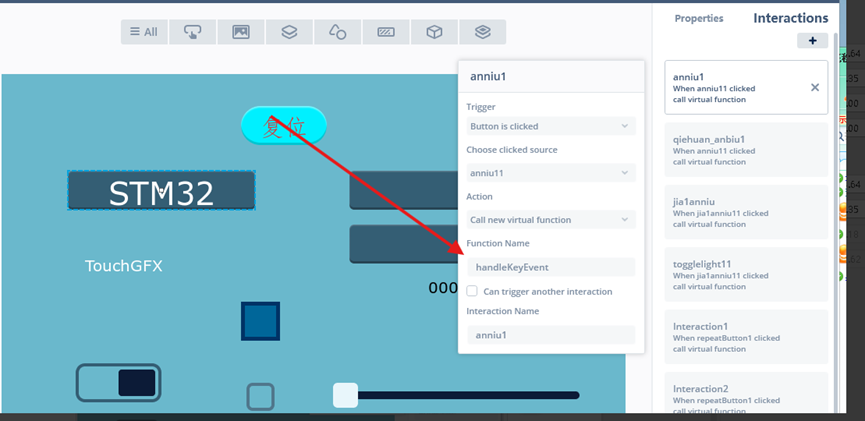This screenshot has height=421, width=865.
Task: Select the togglelight11 interaction
Action: pyautogui.click(x=746, y=275)
